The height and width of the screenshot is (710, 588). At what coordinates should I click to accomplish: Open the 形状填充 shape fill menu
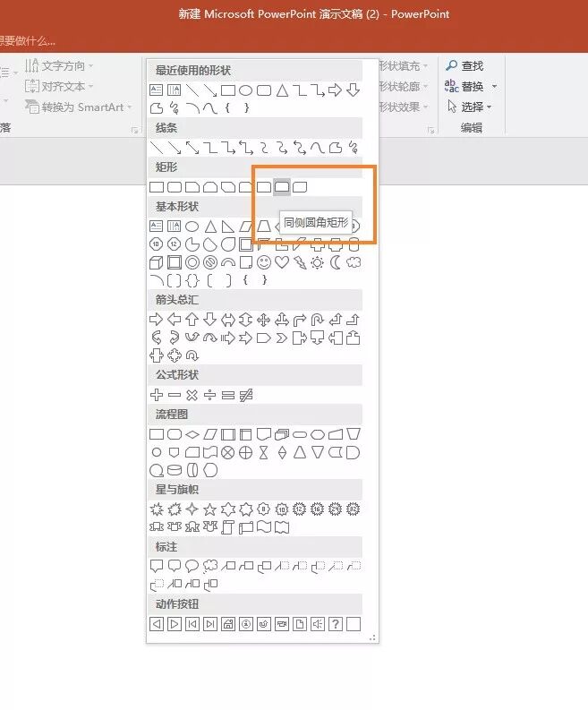(403, 66)
